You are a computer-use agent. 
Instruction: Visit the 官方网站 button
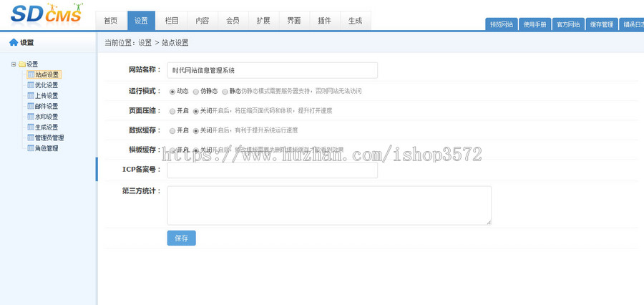coord(568,24)
